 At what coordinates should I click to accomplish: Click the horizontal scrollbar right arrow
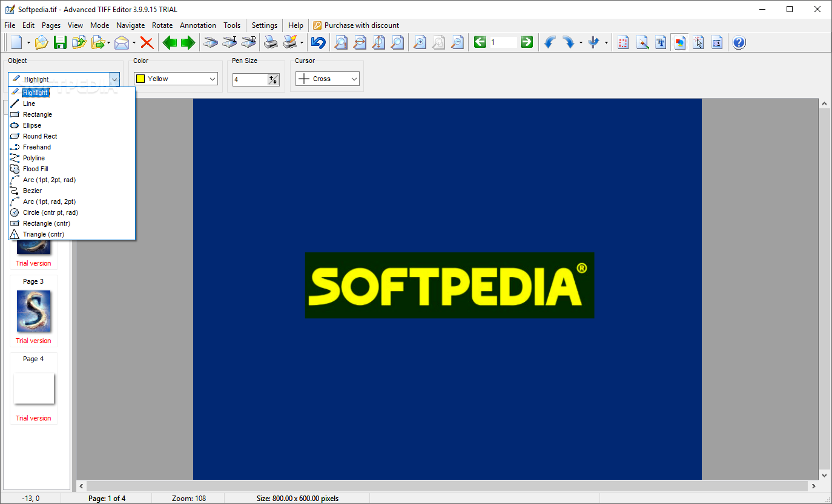point(813,486)
